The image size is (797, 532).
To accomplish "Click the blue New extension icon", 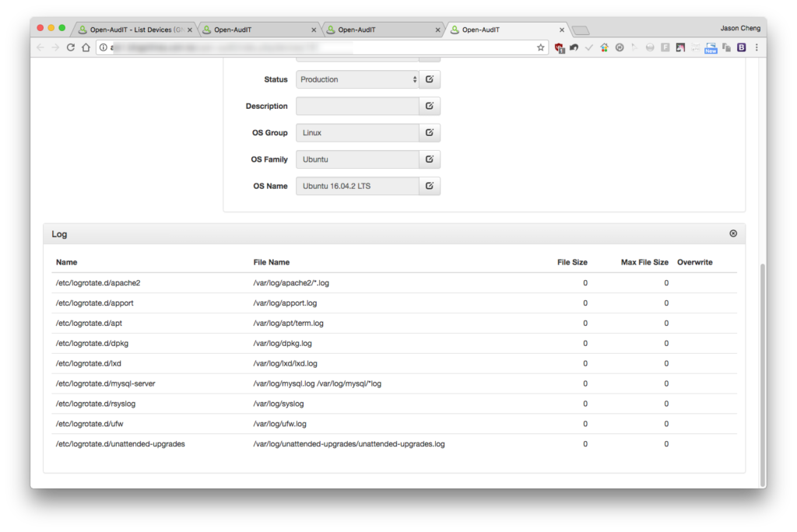I will (711, 47).
